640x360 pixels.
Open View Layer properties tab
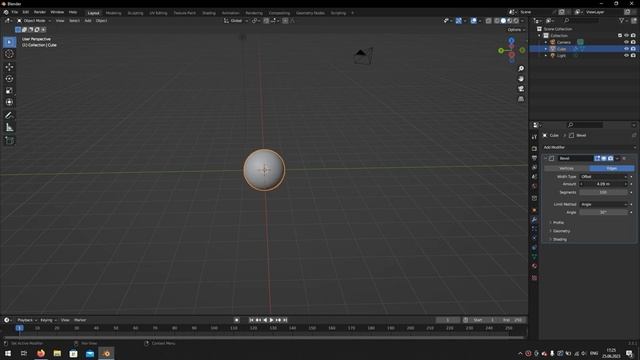(x=534, y=167)
